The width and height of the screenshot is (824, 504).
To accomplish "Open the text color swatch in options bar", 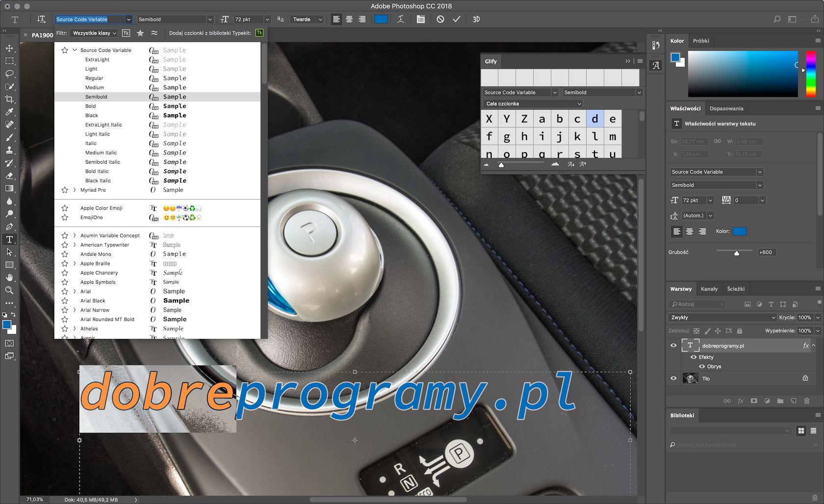I will (x=381, y=19).
